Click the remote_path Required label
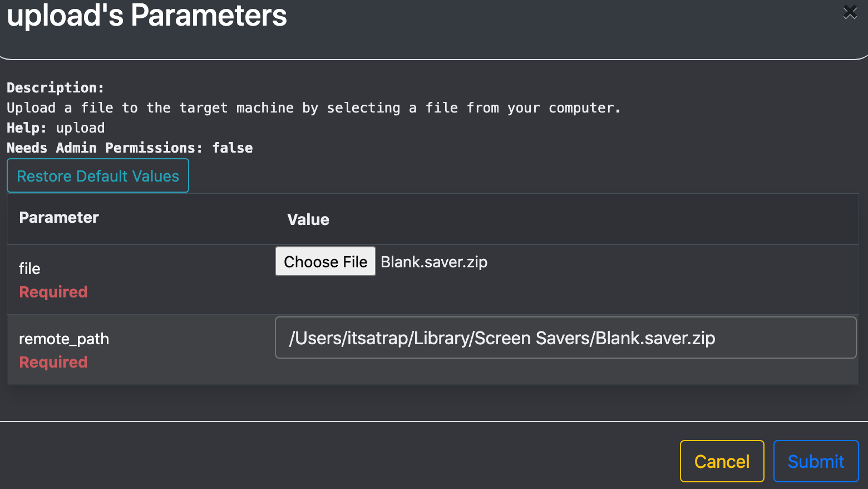Viewport: 868px width, 489px height. 53,362
